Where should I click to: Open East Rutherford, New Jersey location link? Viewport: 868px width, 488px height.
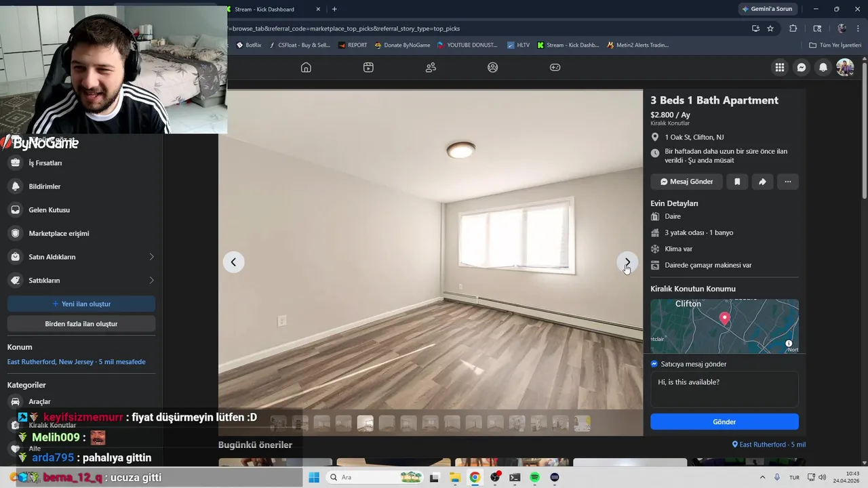click(77, 362)
